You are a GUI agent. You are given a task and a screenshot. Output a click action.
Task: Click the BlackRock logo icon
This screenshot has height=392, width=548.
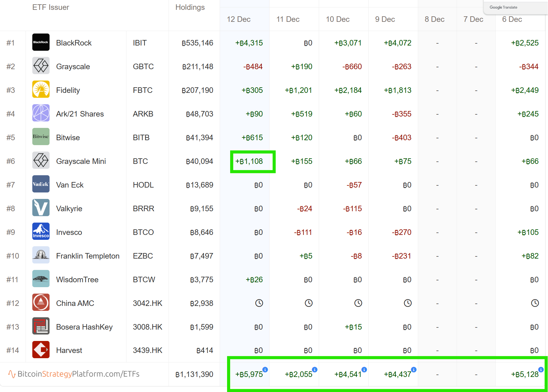point(41,42)
